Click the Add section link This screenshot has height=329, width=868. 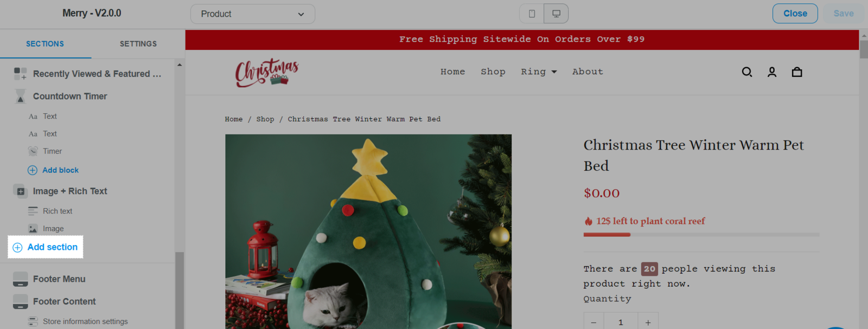pyautogui.click(x=46, y=247)
